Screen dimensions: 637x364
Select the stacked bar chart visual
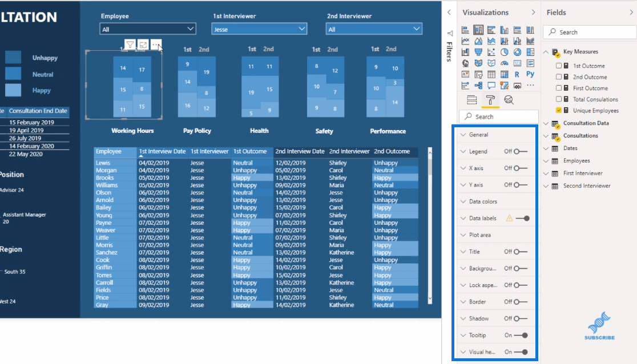[x=465, y=30]
